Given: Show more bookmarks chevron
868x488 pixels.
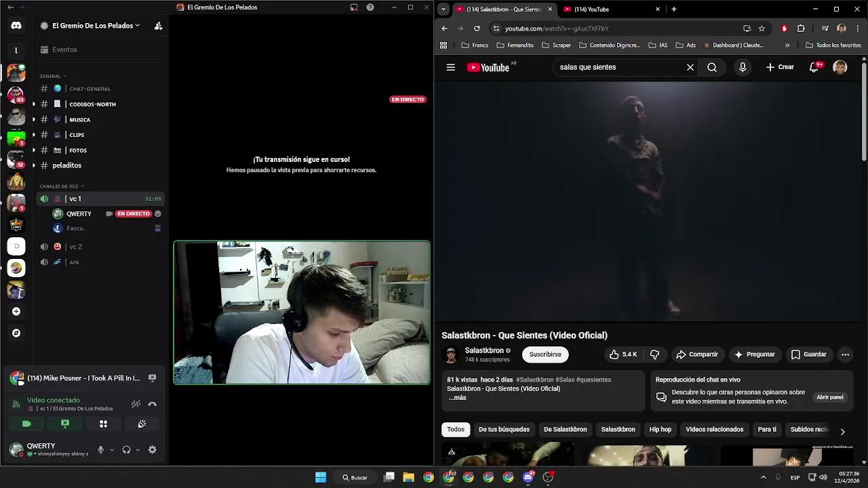Looking at the screenshot, I should pyautogui.click(x=787, y=45).
